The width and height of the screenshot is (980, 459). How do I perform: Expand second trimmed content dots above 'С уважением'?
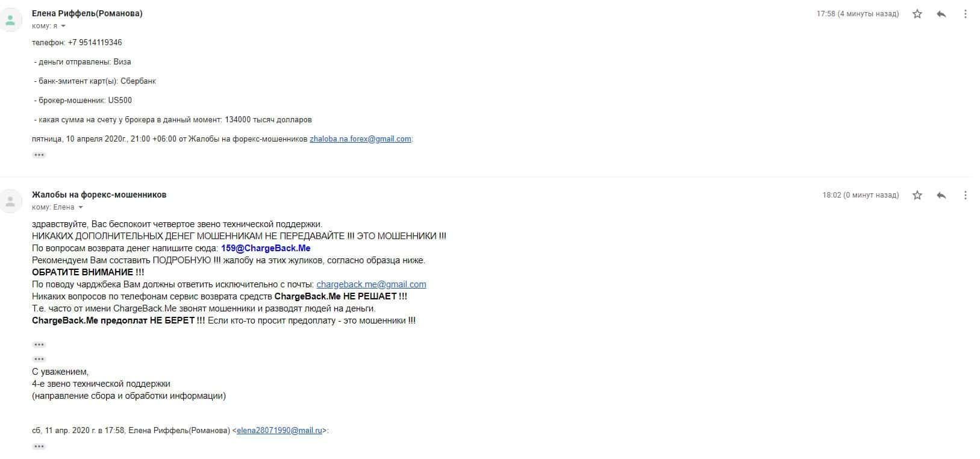39,359
